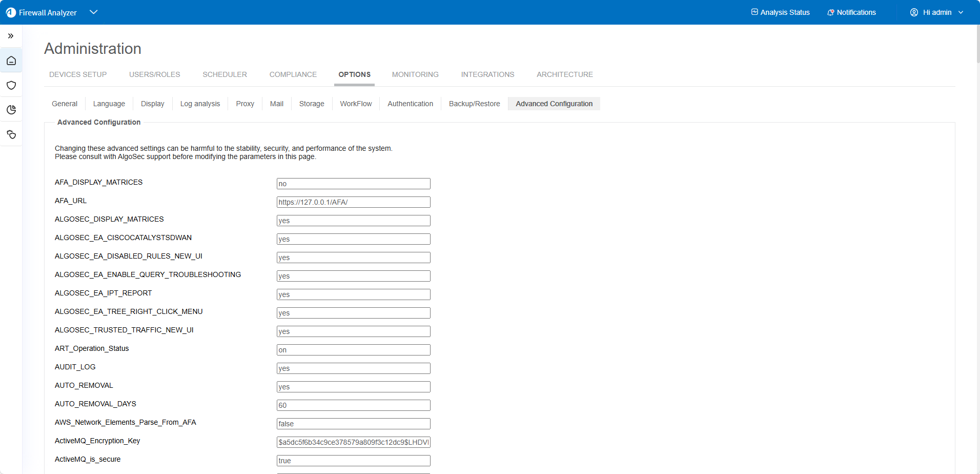The height and width of the screenshot is (474, 980).
Task: Click the user profile icon
Action: [x=914, y=12]
